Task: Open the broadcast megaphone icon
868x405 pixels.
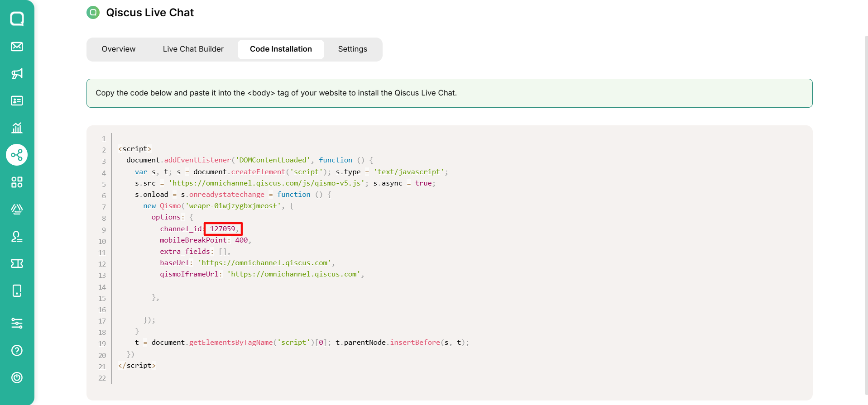Action: tap(17, 74)
